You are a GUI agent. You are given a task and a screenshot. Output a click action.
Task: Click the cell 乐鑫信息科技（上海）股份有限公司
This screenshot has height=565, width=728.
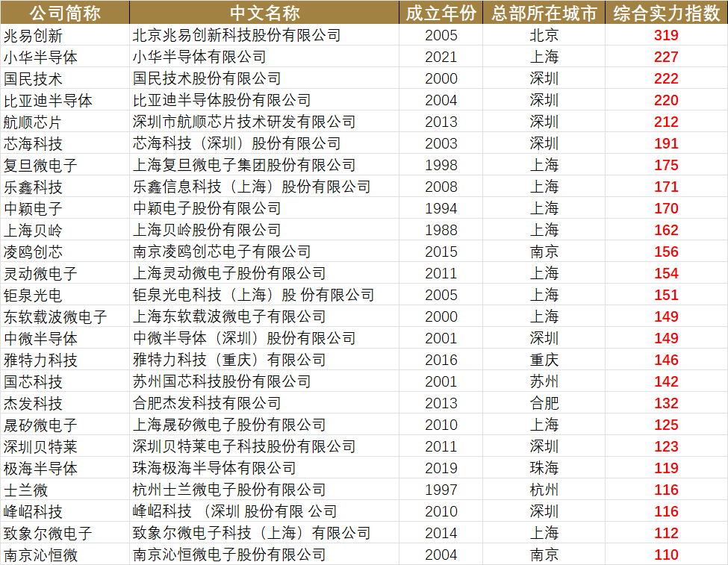(264, 187)
